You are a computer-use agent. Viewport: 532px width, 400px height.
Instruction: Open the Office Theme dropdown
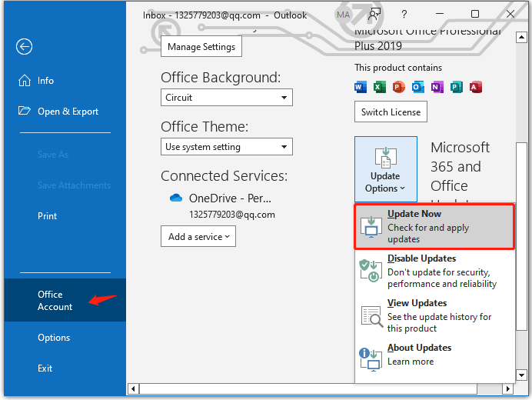[x=227, y=147]
